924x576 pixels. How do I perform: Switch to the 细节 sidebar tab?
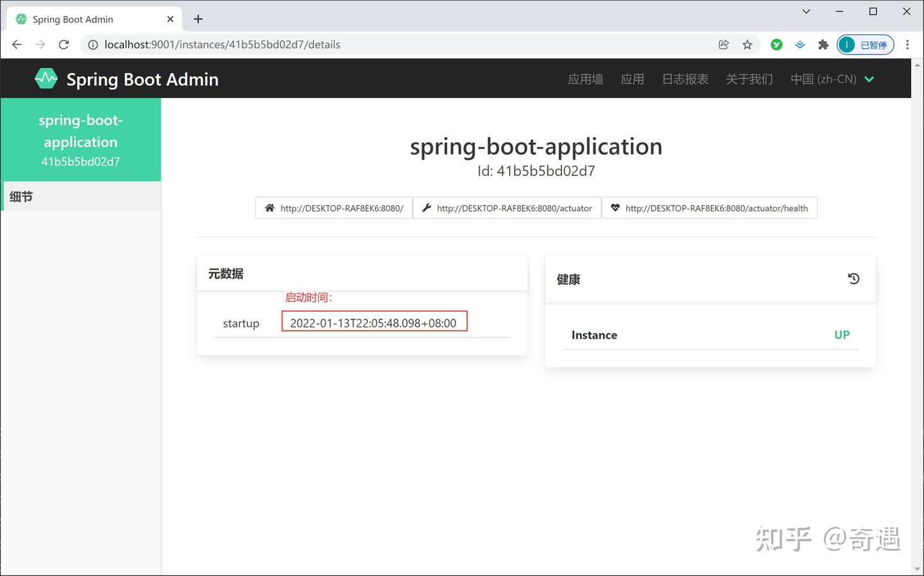tap(21, 196)
